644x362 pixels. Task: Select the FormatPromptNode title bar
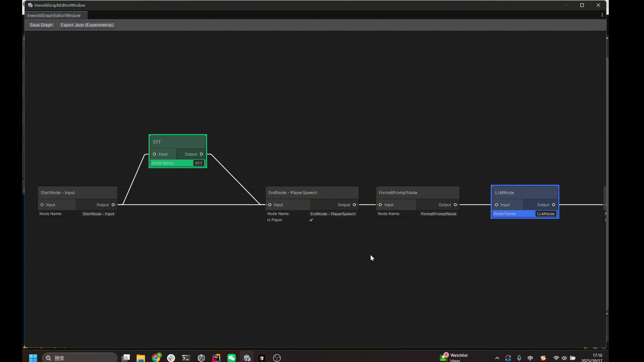click(417, 193)
